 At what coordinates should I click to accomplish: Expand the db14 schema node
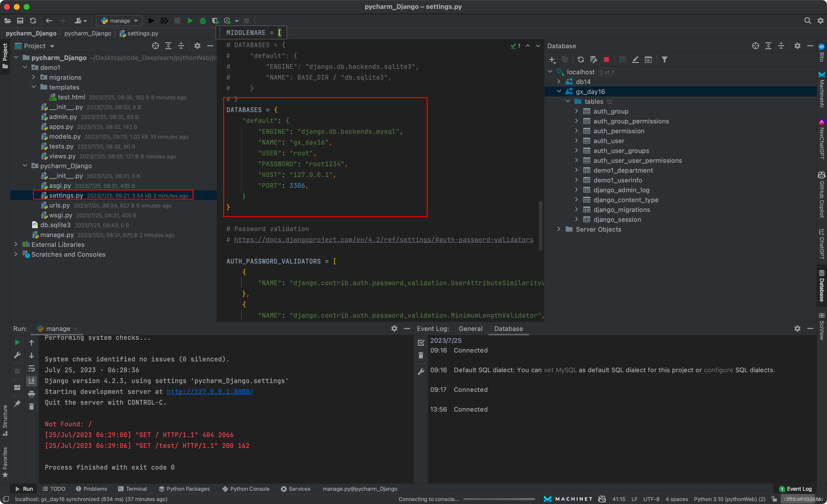point(558,82)
